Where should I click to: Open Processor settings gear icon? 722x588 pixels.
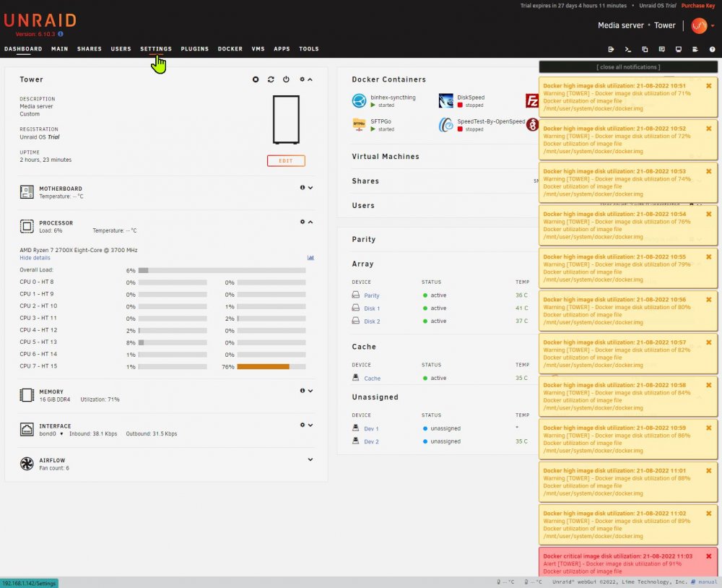pos(302,222)
